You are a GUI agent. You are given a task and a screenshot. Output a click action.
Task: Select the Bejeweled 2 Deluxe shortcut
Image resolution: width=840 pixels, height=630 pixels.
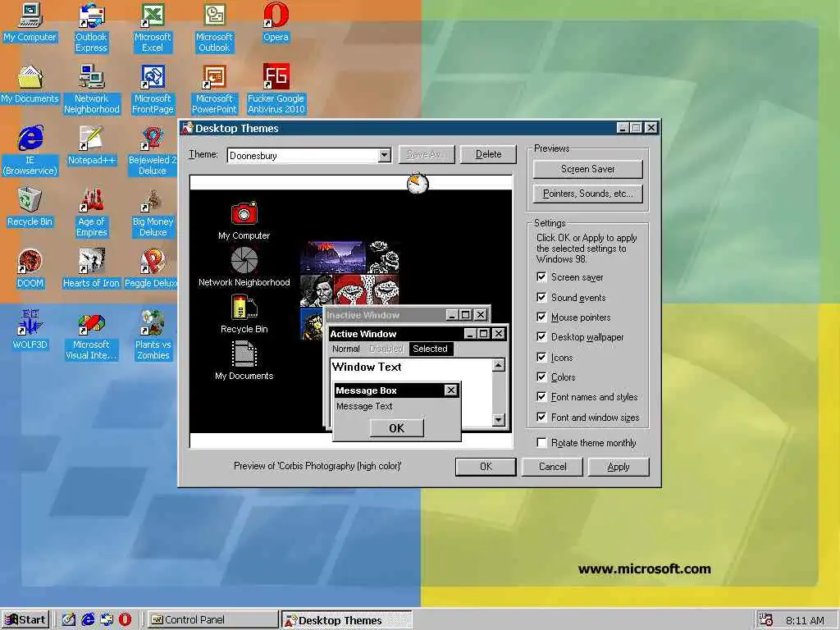[x=153, y=151]
